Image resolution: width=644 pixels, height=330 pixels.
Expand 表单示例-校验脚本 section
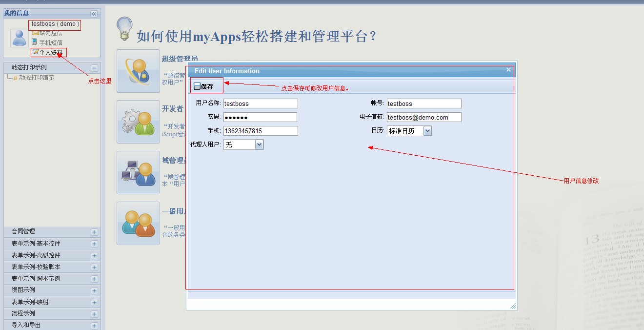tap(94, 267)
